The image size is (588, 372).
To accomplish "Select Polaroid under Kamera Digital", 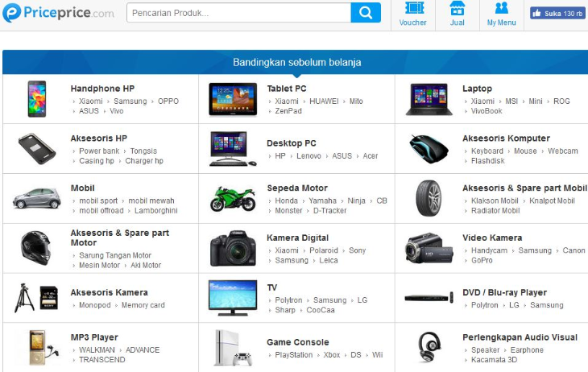I will coord(324,250).
